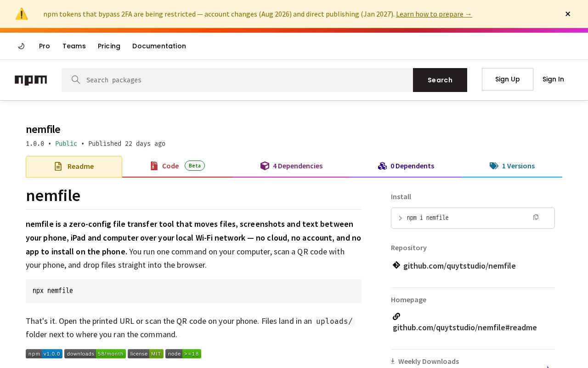Dismiss the 2FA warning banner
Image resolution: width=588 pixels, height=368 pixels.
(568, 14)
